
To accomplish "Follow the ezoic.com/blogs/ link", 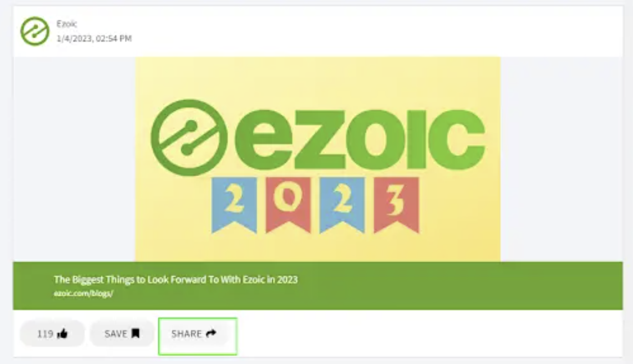I will coord(84,293).
